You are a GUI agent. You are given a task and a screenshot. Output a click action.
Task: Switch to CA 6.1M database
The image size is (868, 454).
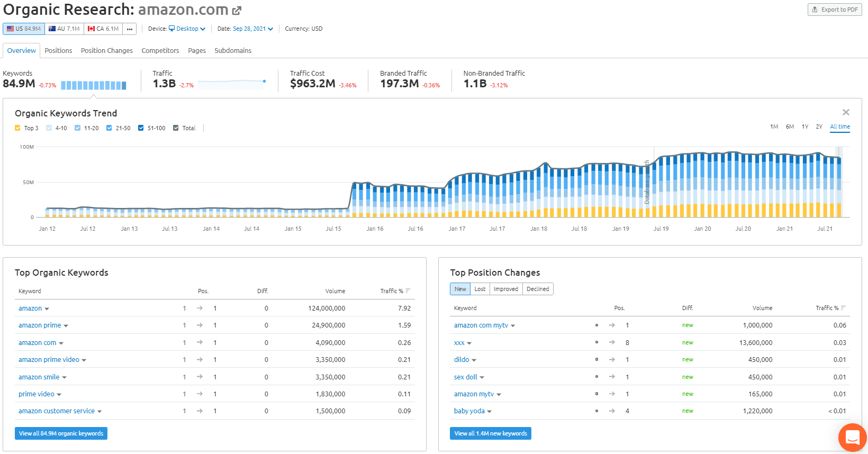[x=103, y=29]
